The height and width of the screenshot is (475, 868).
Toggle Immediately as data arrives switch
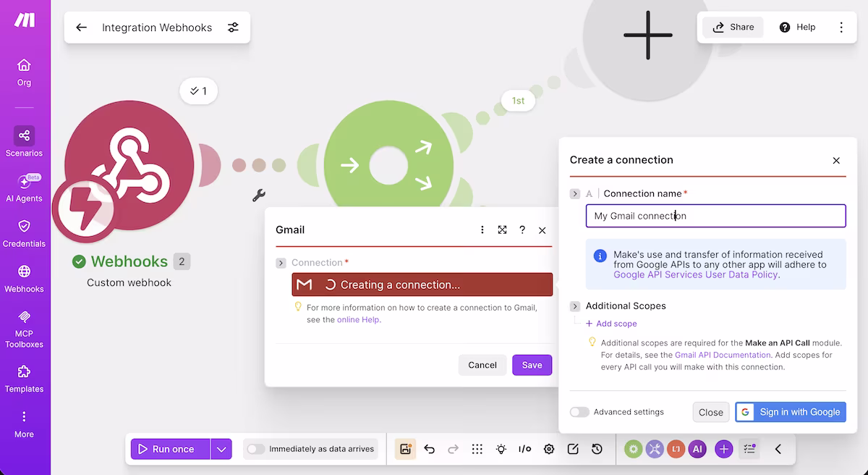255,449
